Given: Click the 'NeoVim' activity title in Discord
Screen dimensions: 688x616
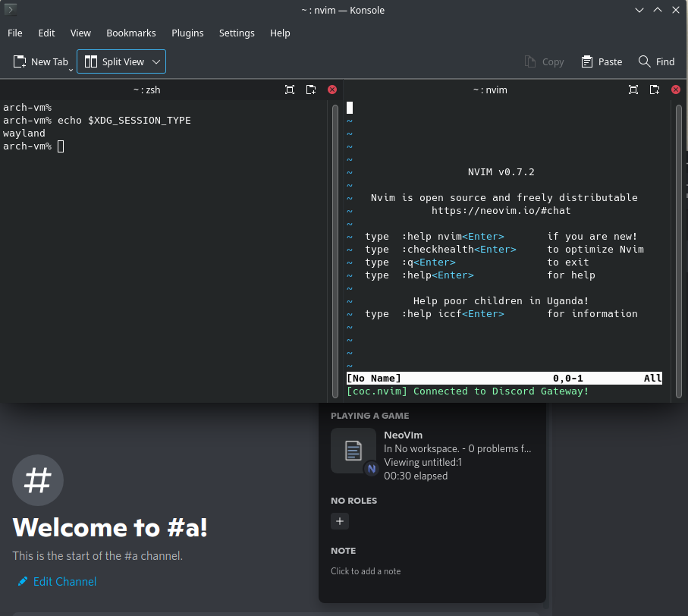Looking at the screenshot, I should click(404, 435).
